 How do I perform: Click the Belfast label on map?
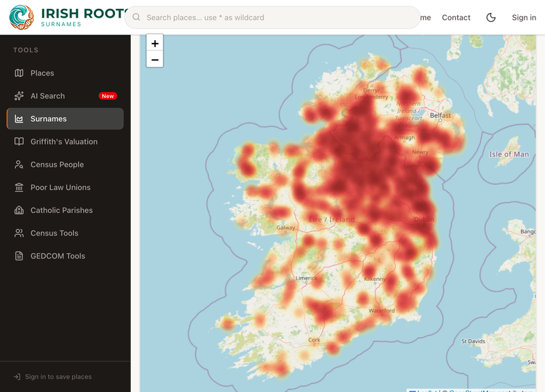440,115
